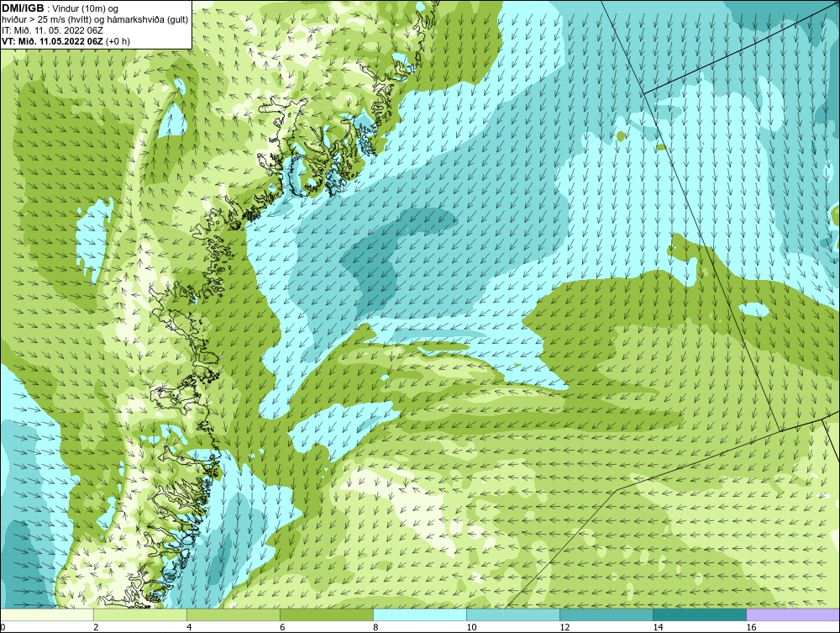Click the 8–10 m/s light cyan legend swatch

pos(419,615)
